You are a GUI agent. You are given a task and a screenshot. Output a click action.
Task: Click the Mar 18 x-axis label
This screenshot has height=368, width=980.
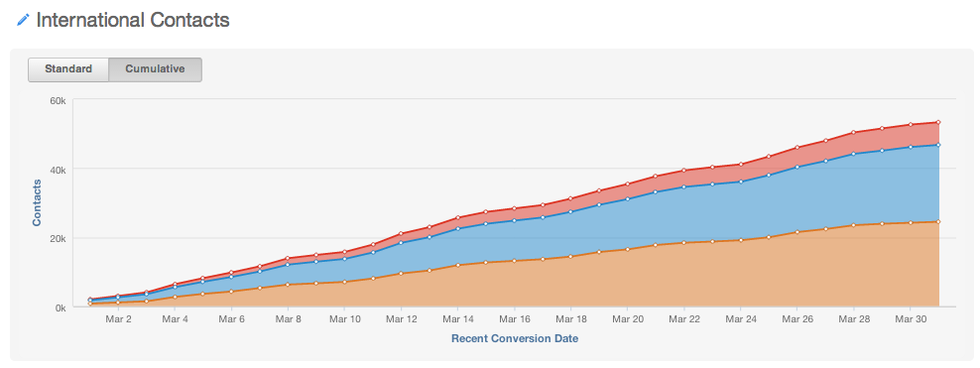[570, 319]
